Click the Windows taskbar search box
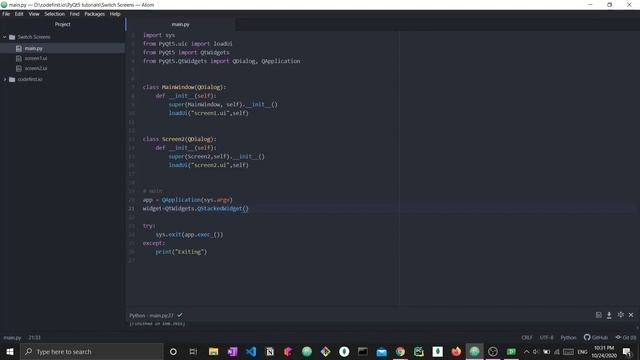The height and width of the screenshot is (360, 640). pos(91,351)
